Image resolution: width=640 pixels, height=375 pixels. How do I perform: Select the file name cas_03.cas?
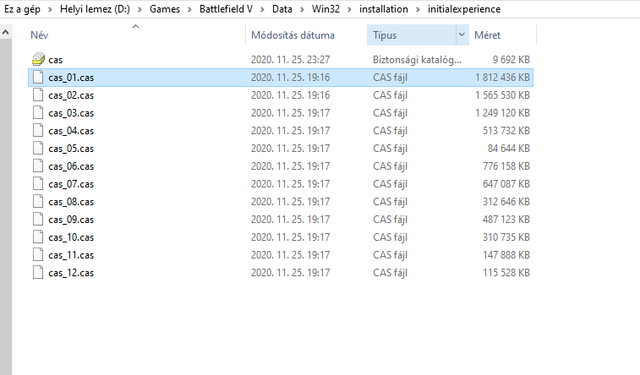71,113
